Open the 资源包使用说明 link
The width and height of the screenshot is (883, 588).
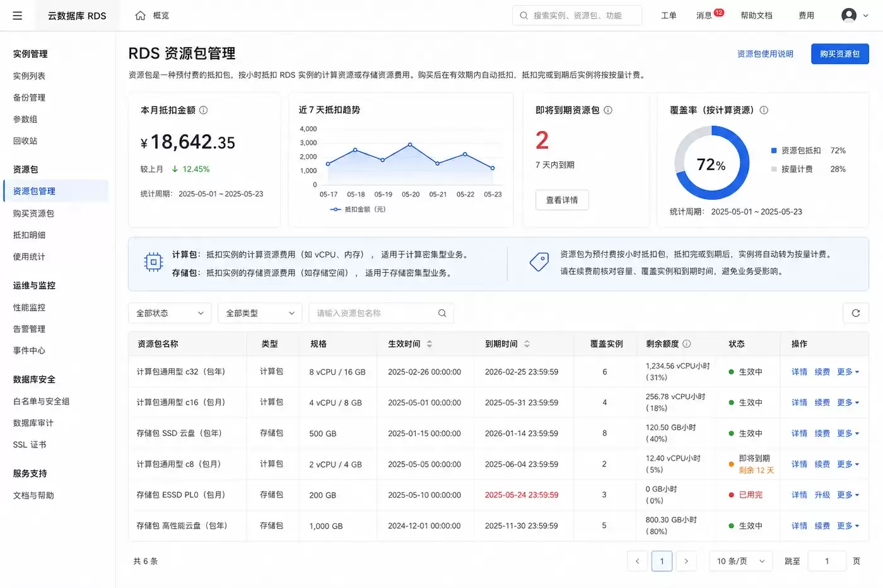[765, 54]
